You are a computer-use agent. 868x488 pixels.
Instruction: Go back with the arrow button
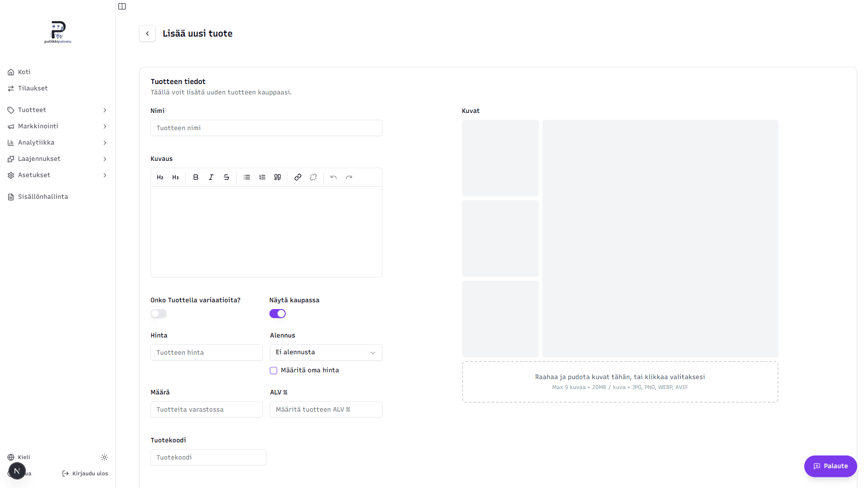coord(147,33)
